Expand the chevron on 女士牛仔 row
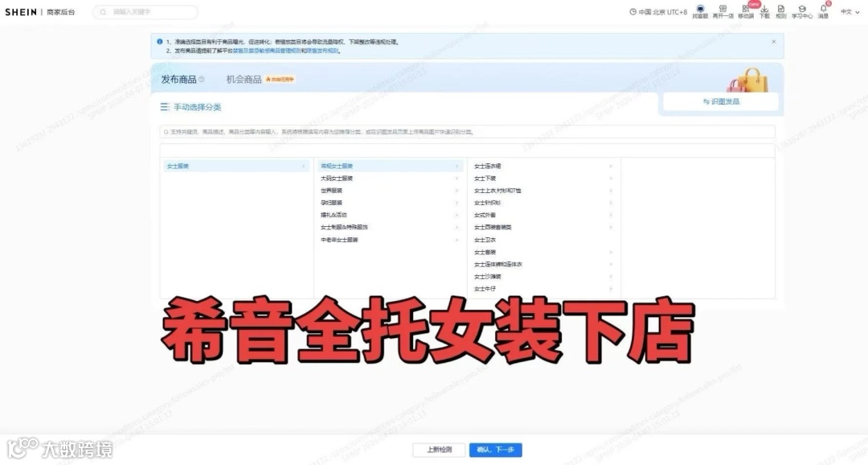Screen dimensions: 868x465 tap(611, 289)
